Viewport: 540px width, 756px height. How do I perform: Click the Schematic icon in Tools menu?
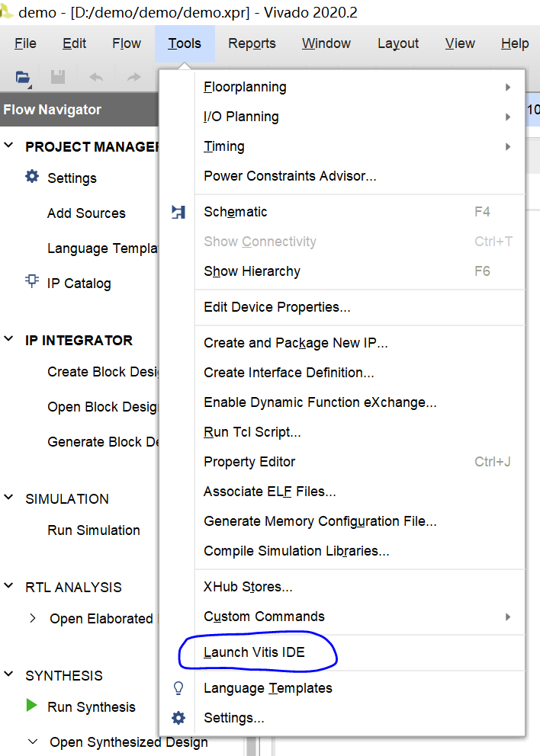point(178,212)
